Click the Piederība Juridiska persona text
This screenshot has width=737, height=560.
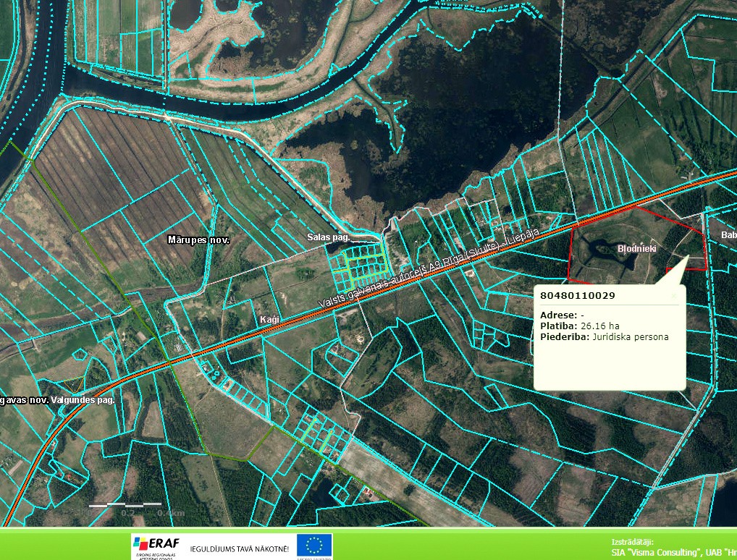click(x=630, y=336)
